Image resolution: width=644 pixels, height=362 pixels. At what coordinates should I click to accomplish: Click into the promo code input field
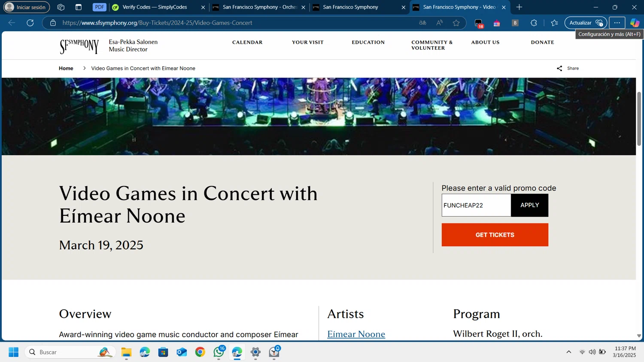pos(476,205)
